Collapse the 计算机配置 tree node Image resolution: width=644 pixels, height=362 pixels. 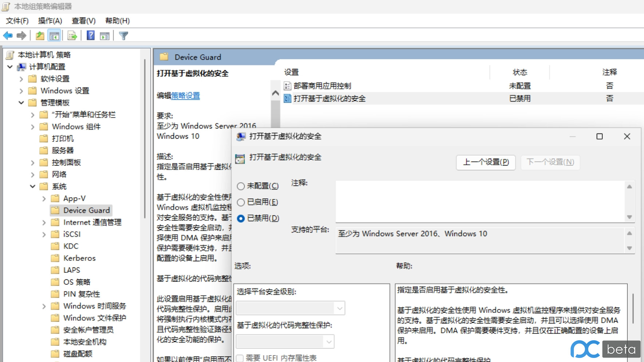pyautogui.click(x=10, y=67)
